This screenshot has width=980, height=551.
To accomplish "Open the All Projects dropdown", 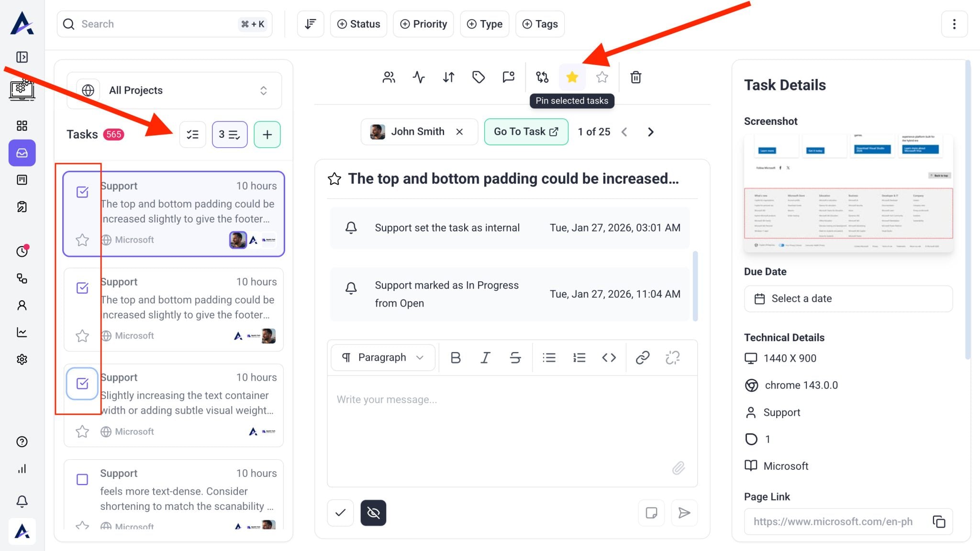I will (x=174, y=90).
